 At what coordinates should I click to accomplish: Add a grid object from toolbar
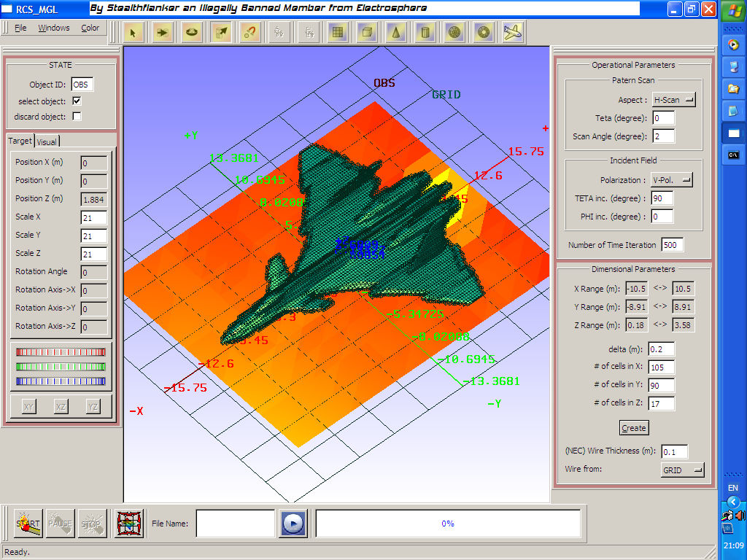click(338, 32)
